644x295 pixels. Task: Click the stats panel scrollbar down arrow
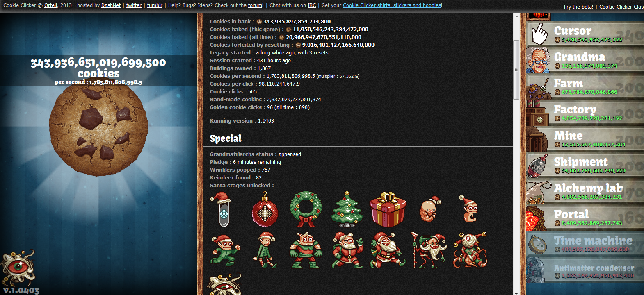[x=516, y=292]
